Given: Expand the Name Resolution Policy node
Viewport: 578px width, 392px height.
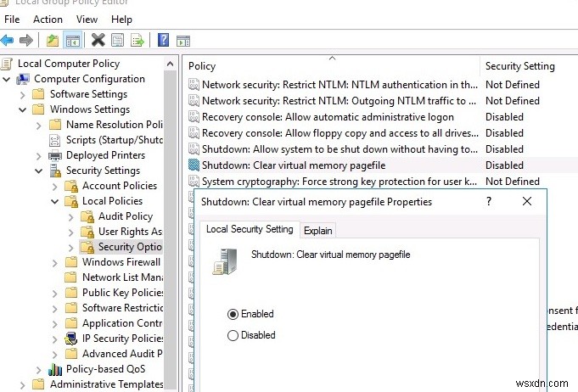Looking at the screenshot, I should (x=39, y=126).
